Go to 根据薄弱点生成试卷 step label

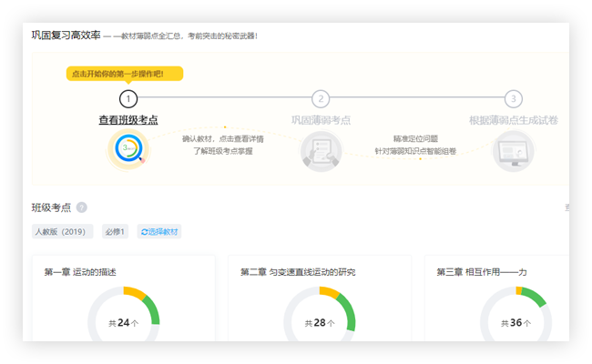[x=513, y=120]
